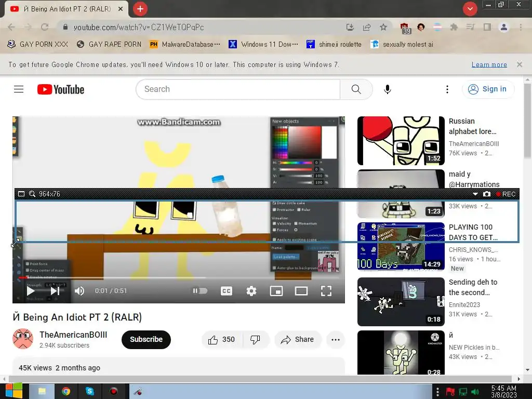Click Bandicam magnifier size icon
This screenshot has width=532, height=399.
[x=32, y=194]
